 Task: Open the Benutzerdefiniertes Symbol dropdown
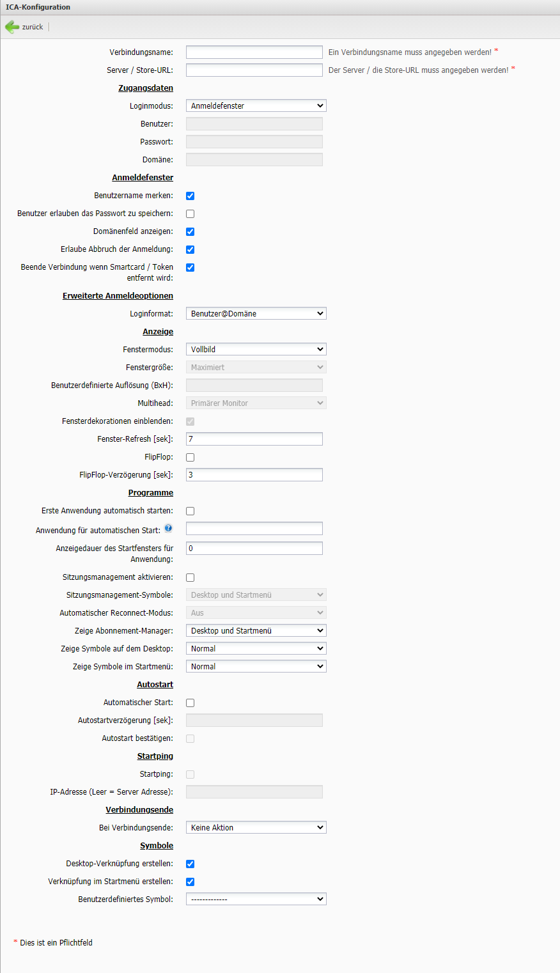tap(256, 899)
